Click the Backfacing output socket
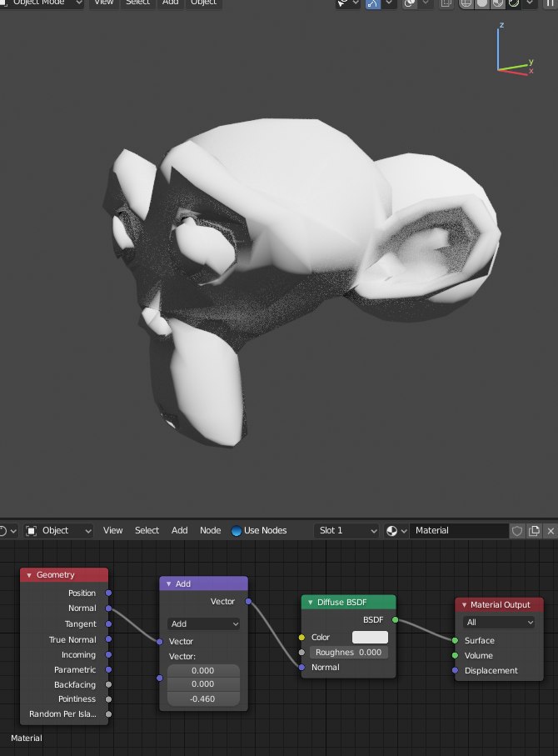 (x=108, y=684)
